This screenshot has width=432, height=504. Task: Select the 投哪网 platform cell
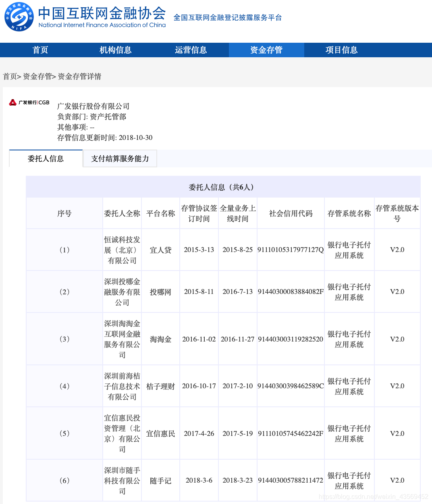(161, 292)
